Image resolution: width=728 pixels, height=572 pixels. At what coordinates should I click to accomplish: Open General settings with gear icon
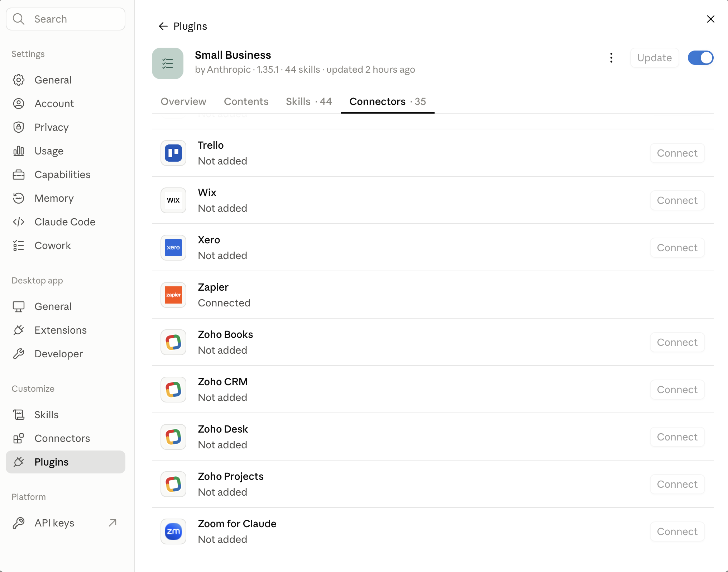tap(66, 80)
